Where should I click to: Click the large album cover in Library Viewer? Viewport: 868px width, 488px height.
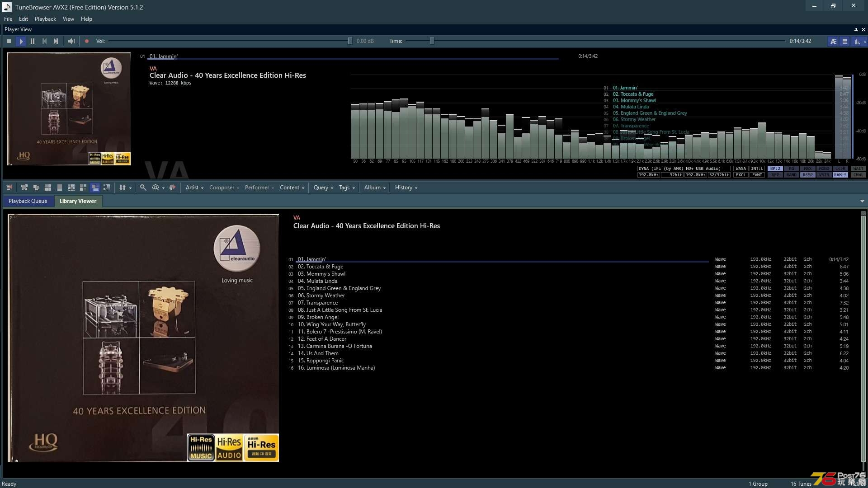143,338
